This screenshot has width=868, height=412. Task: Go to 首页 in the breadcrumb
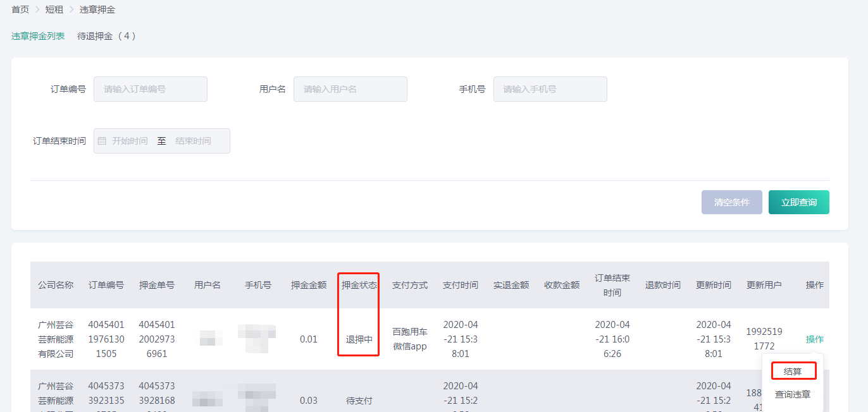point(20,9)
